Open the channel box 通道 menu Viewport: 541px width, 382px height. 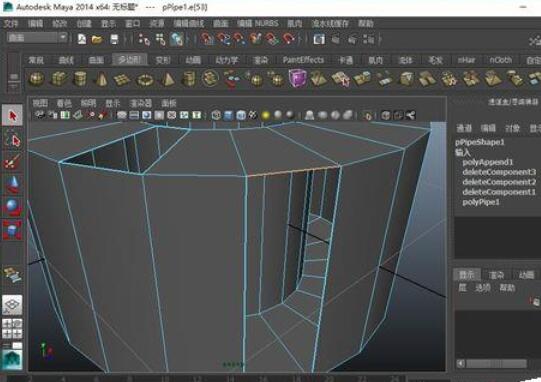click(464, 128)
